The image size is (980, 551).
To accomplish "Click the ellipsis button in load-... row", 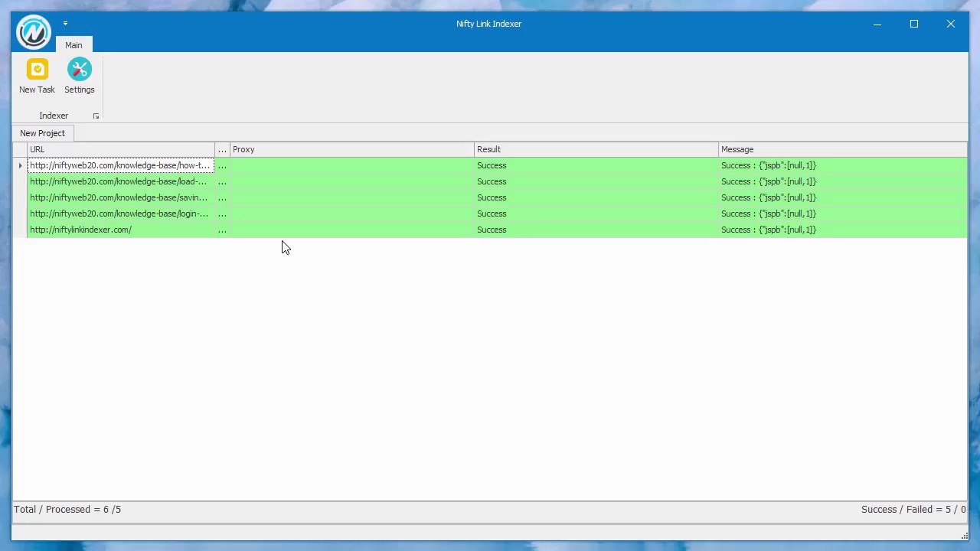I will click(x=222, y=181).
